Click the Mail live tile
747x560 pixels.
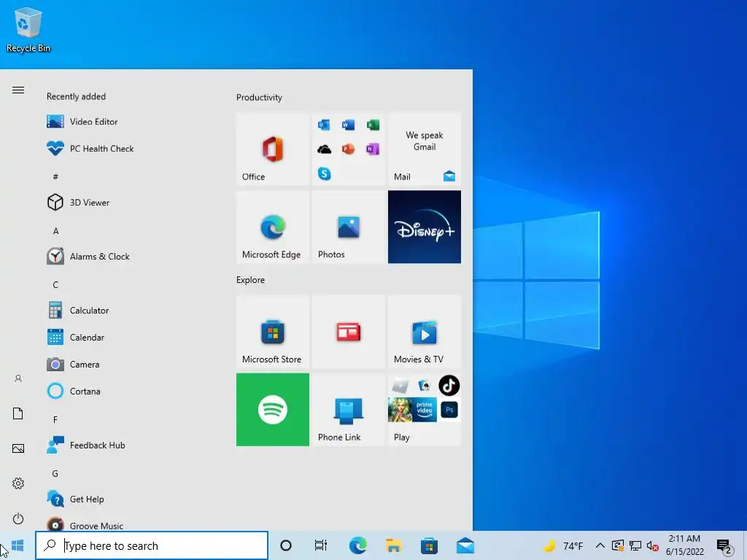tap(425, 149)
